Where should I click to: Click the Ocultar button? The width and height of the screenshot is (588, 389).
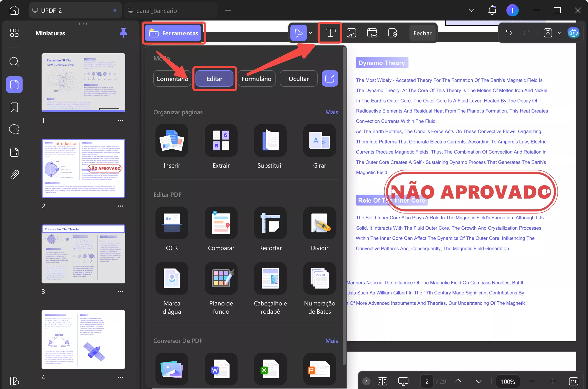coord(298,78)
